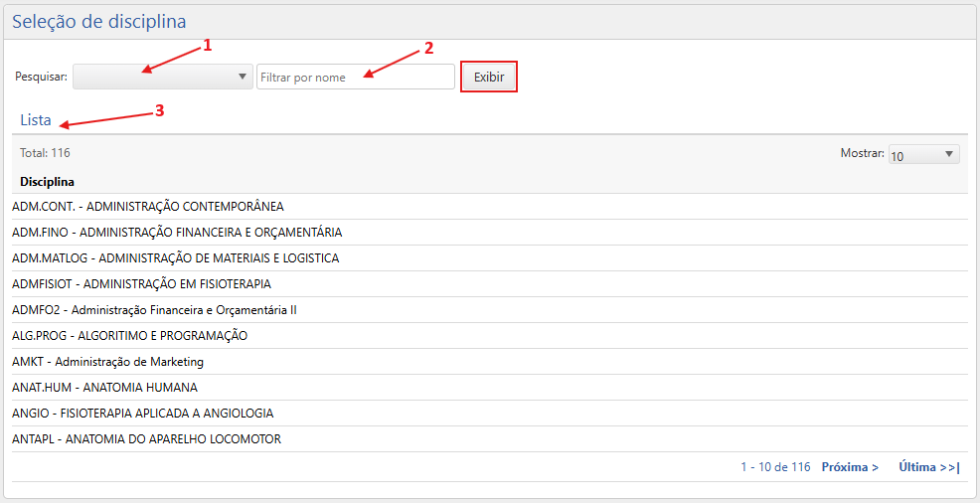980x503 pixels.
Task: Choose ADM.FINO - Administração Financeira e Orçamentária
Action: [x=177, y=233]
